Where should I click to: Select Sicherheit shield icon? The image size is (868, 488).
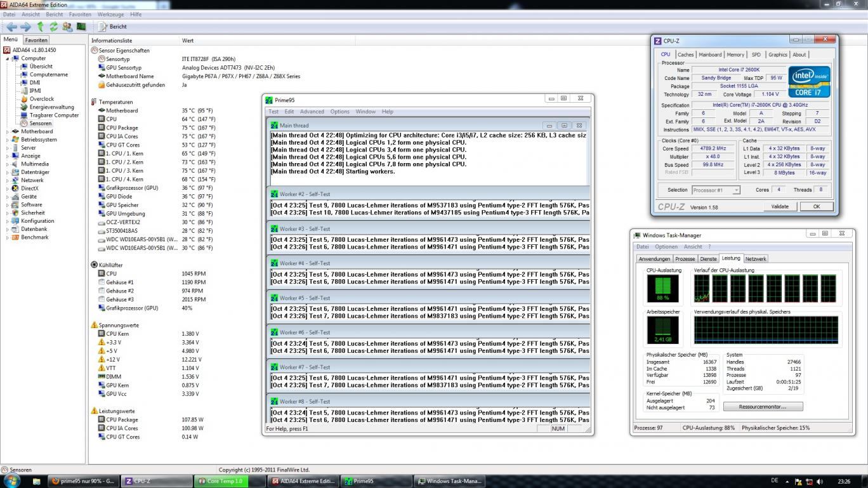pyautogui.click(x=16, y=213)
